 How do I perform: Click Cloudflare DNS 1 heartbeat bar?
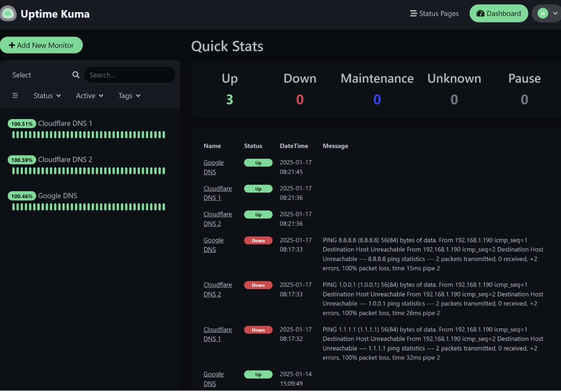coord(89,135)
